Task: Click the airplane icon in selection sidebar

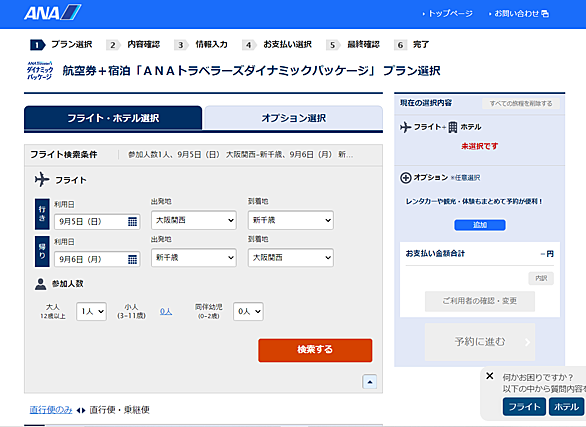Action: coord(405,127)
